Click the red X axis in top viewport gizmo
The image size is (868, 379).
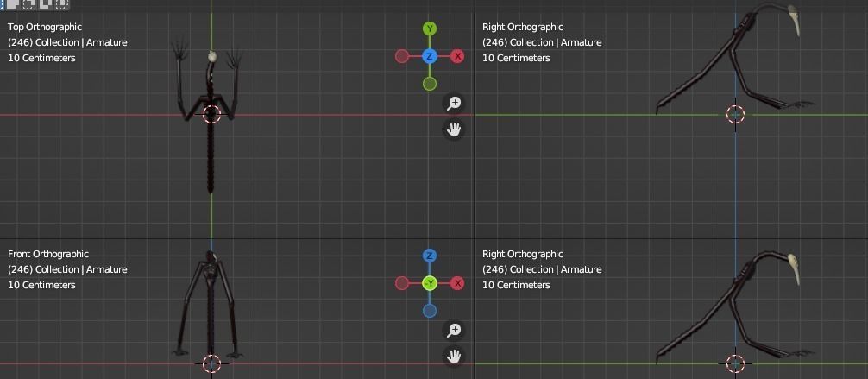[x=457, y=56]
